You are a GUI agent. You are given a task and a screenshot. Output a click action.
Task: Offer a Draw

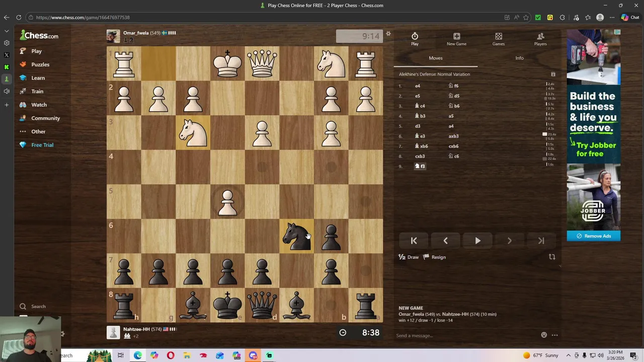pyautogui.click(x=409, y=257)
